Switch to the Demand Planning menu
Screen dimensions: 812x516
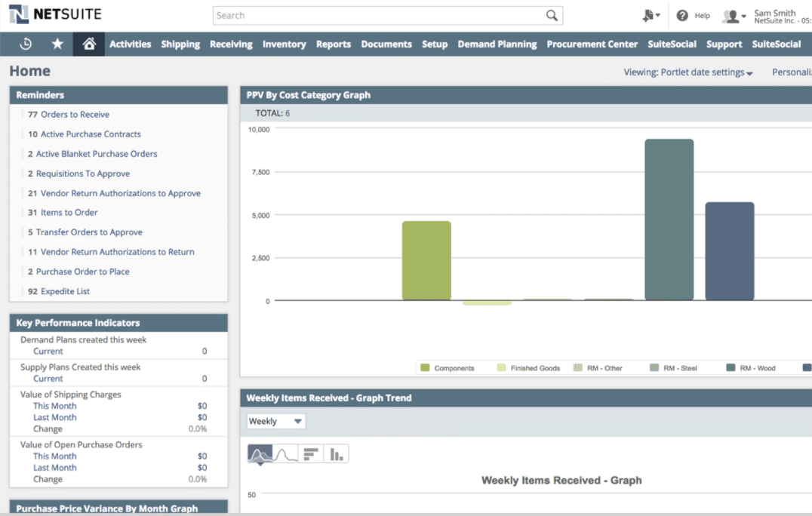coord(497,44)
